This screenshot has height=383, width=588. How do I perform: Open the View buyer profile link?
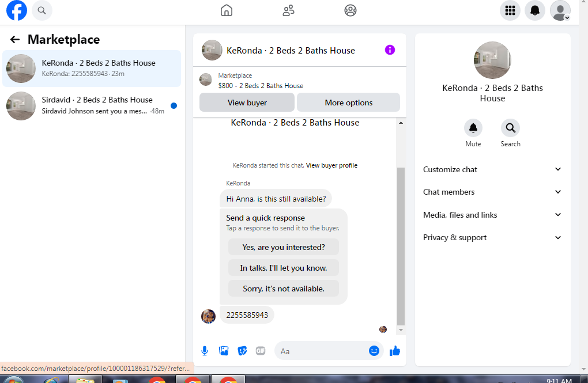coord(331,165)
